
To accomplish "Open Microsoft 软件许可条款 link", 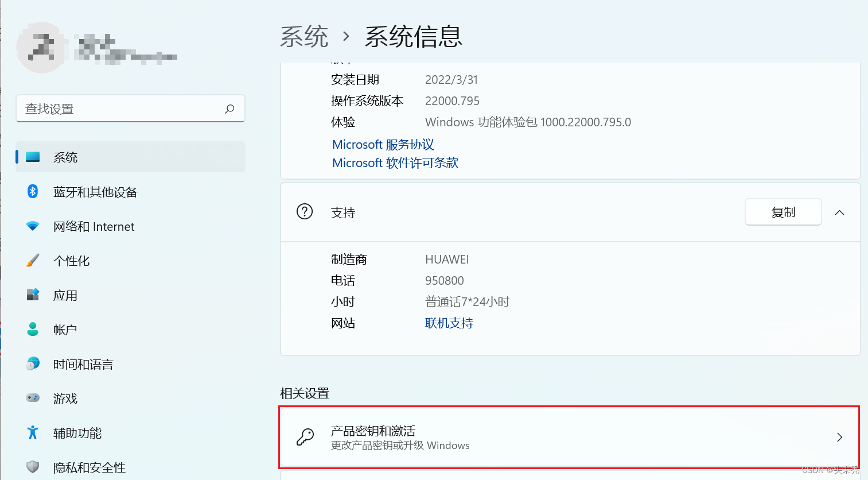I will pos(395,163).
